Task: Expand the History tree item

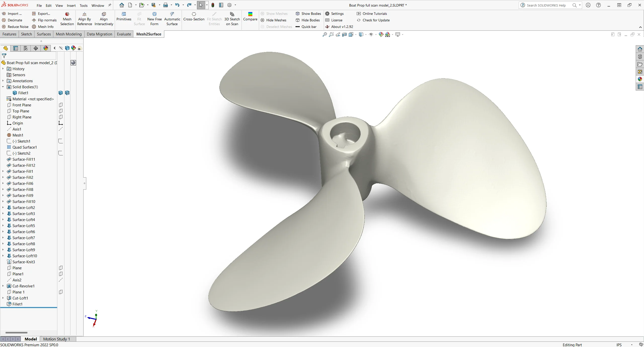Action: tap(4, 69)
